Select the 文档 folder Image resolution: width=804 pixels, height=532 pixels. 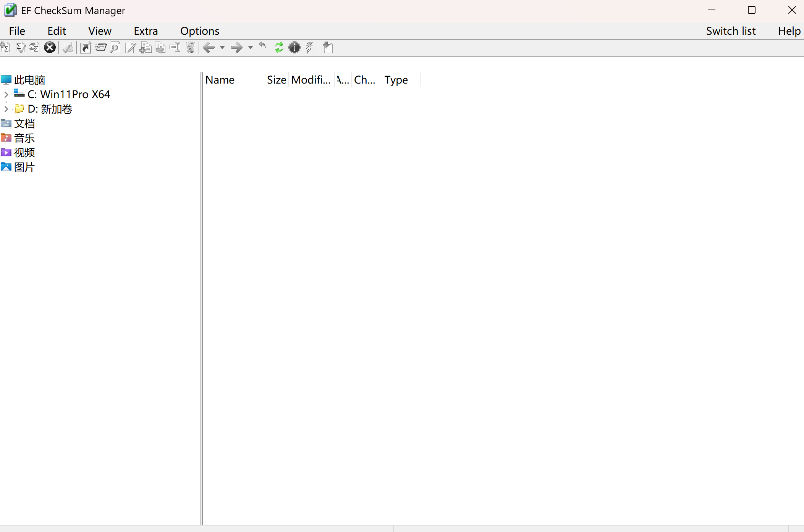point(24,124)
